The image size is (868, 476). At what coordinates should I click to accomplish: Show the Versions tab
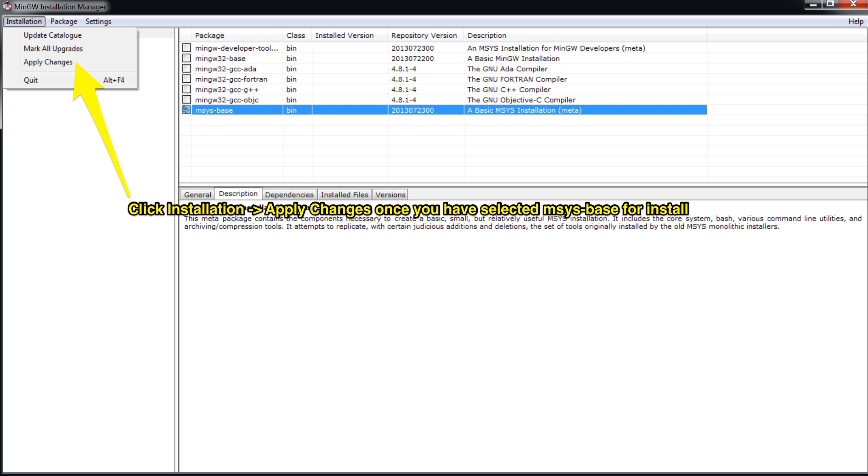pyautogui.click(x=390, y=195)
